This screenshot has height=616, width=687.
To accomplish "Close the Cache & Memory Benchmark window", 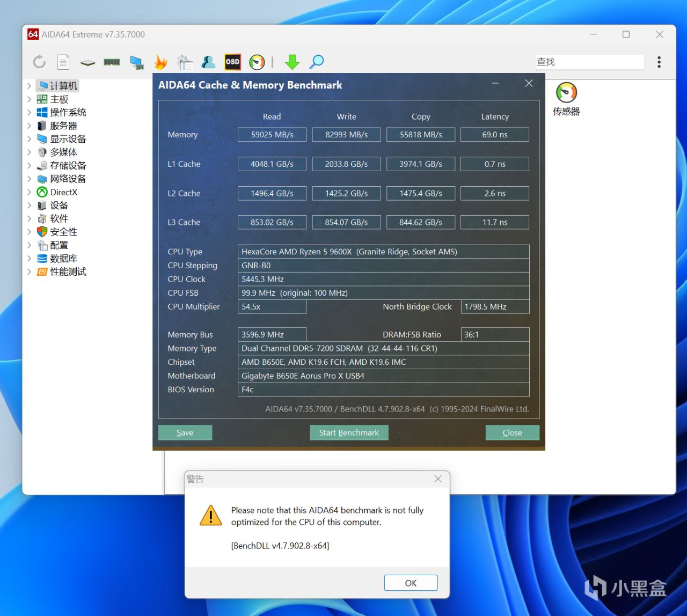I will (529, 84).
